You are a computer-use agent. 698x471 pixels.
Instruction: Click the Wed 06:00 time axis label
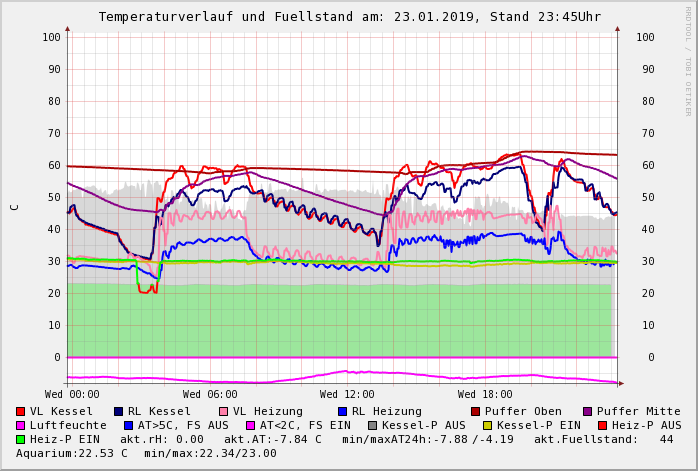[210, 395]
